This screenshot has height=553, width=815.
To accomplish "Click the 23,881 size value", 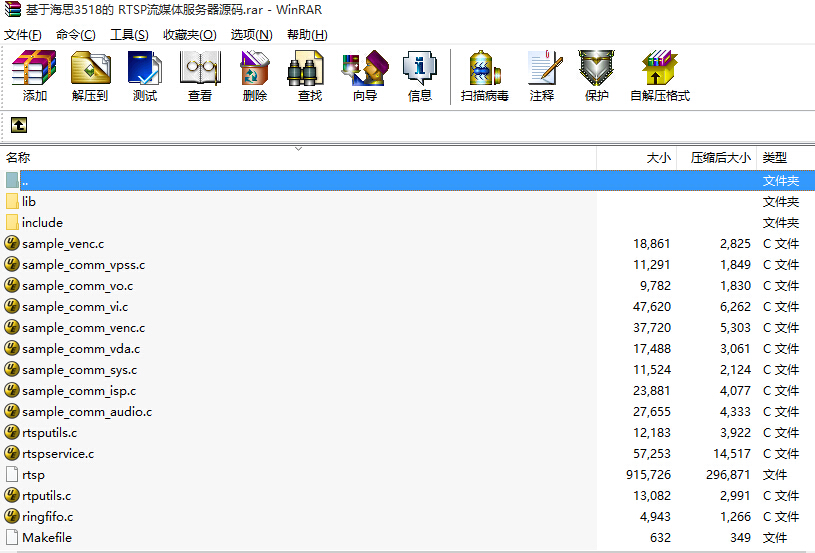I will [x=652, y=391].
